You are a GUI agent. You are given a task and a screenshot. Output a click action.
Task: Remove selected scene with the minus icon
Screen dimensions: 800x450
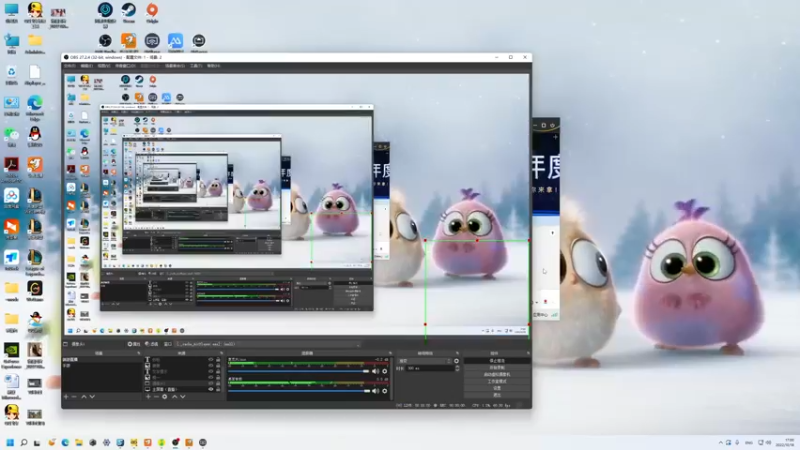pyautogui.click(x=74, y=396)
